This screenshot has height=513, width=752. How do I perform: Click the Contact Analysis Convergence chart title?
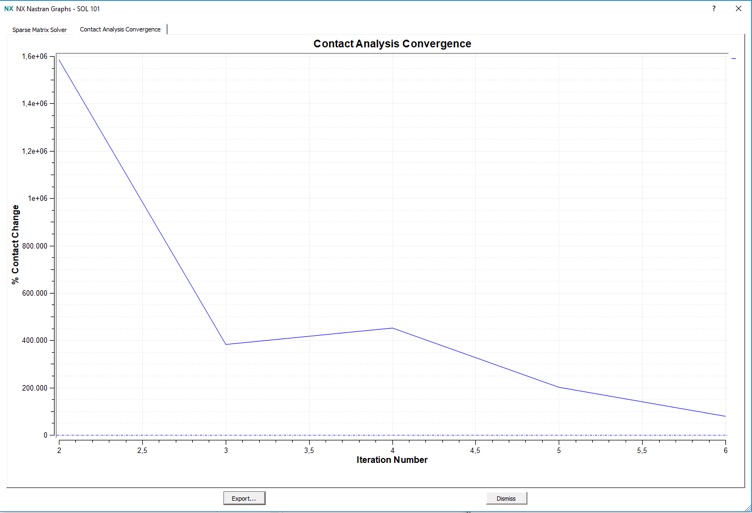(x=392, y=44)
